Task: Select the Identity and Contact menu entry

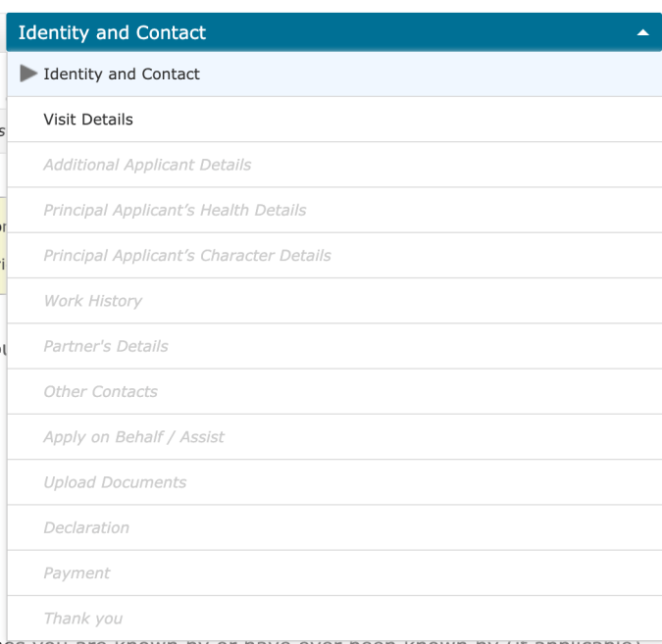Action: (122, 74)
